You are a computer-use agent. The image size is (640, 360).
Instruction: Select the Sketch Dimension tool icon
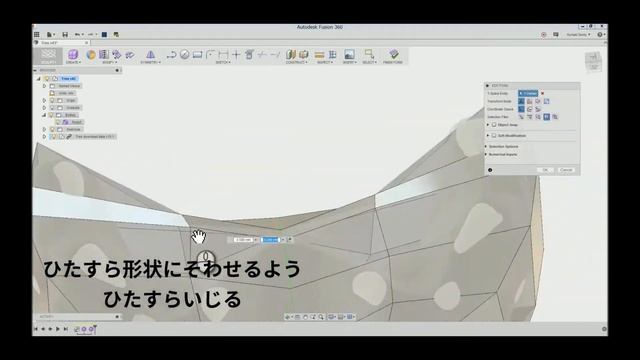click(x=223, y=54)
